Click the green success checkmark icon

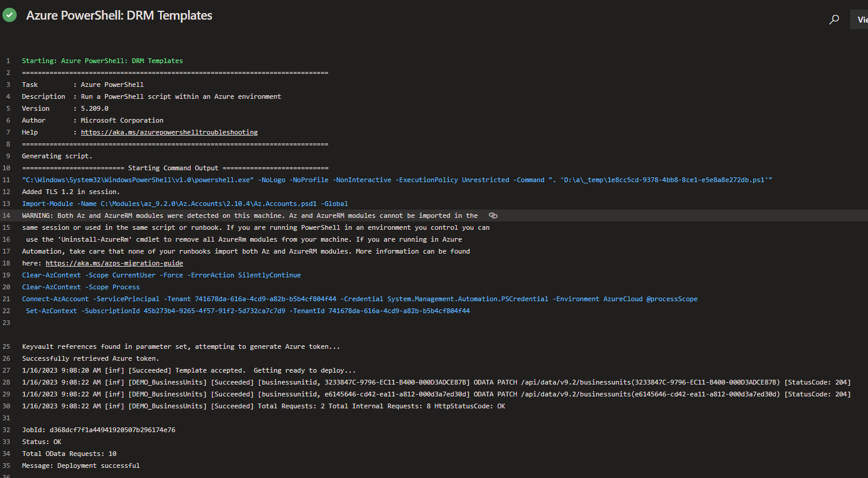10,15
